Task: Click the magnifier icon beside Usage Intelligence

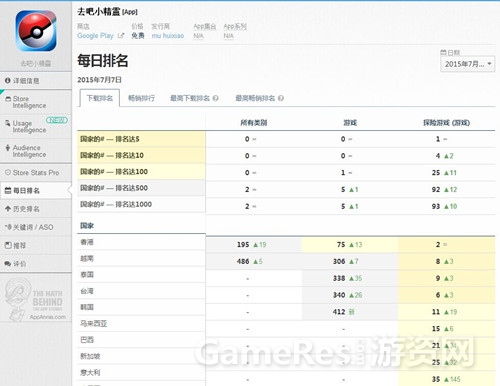Action: click(8, 123)
